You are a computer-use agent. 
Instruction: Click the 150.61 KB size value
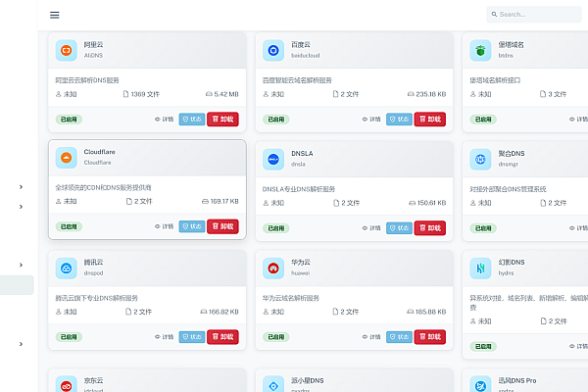click(427, 203)
